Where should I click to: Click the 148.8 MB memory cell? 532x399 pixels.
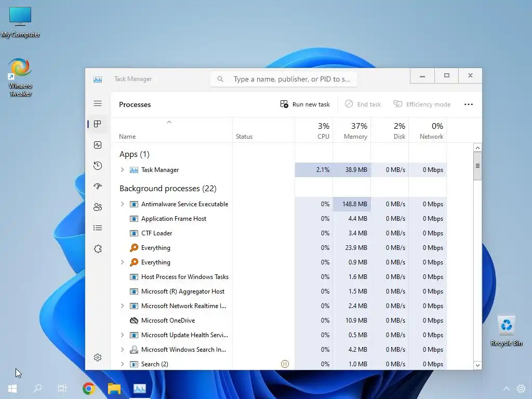coord(352,204)
